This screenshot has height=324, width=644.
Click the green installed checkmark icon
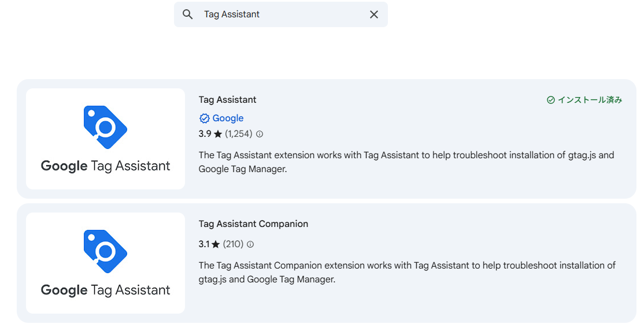click(551, 100)
